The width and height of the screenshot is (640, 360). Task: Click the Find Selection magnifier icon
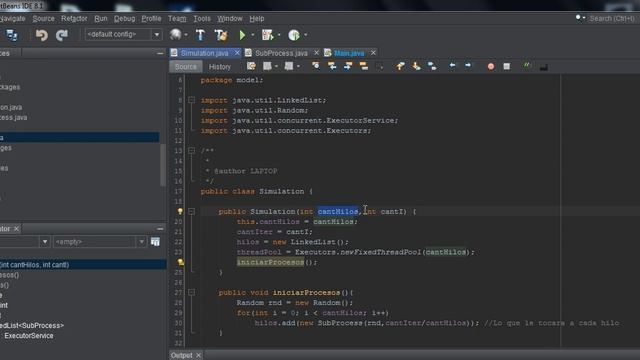tap(316, 66)
